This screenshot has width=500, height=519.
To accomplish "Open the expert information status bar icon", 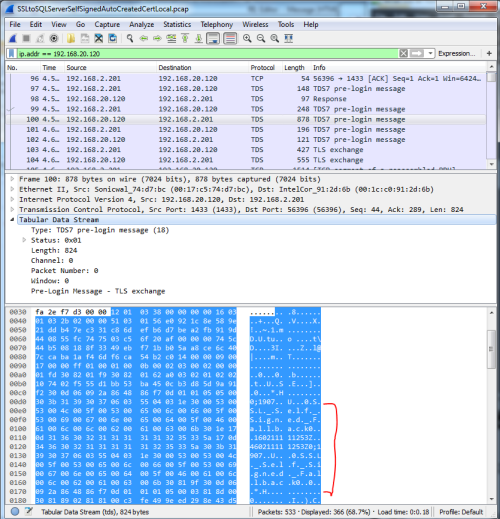I will tap(15, 511).
